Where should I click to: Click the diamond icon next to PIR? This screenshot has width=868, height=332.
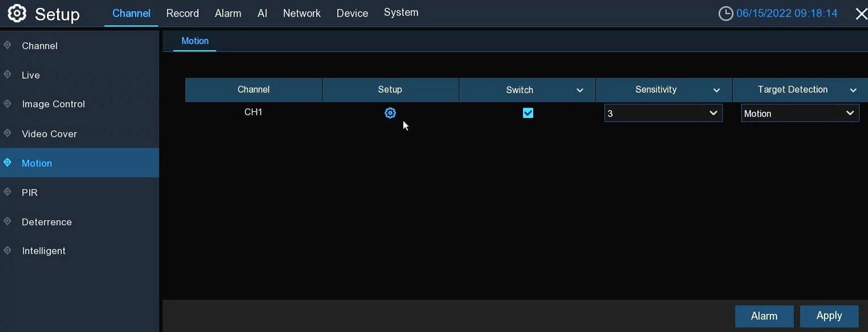tap(7, 192)
